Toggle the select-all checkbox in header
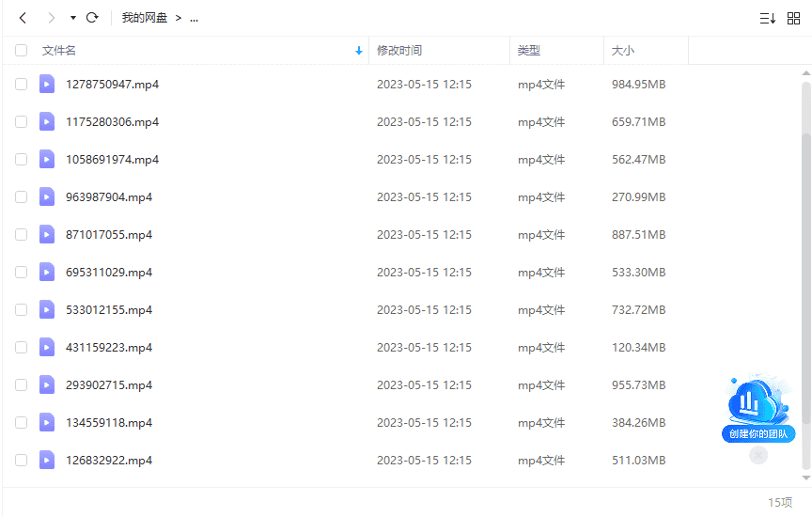 coord(22,51)
